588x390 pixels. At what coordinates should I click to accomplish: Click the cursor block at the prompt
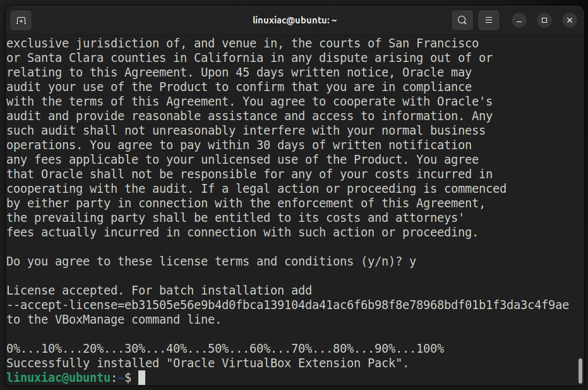point(141,377)
